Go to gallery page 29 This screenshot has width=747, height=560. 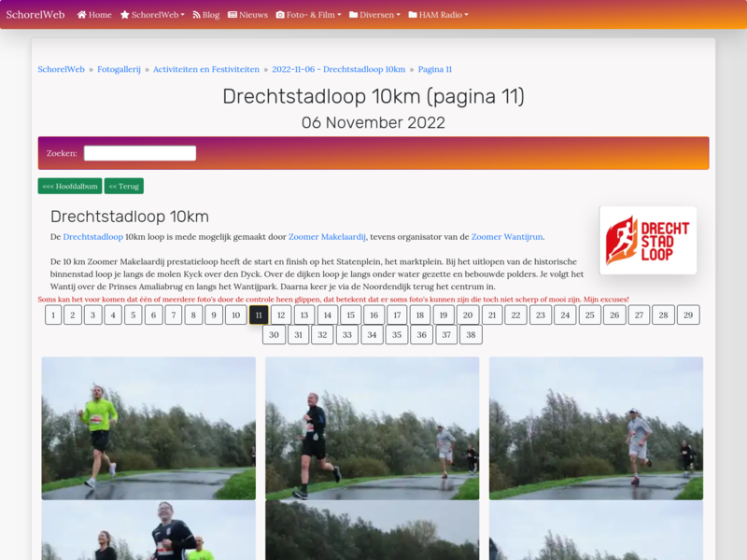tap(688, 315)
